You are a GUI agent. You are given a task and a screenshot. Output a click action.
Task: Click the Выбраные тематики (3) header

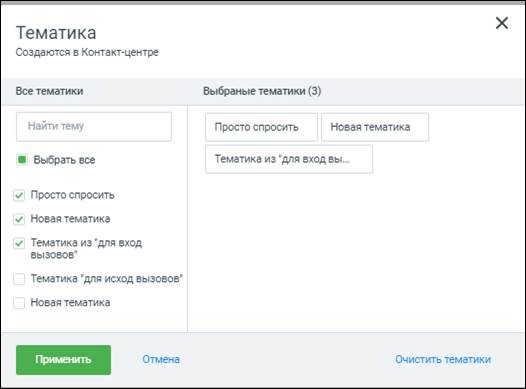262,91
